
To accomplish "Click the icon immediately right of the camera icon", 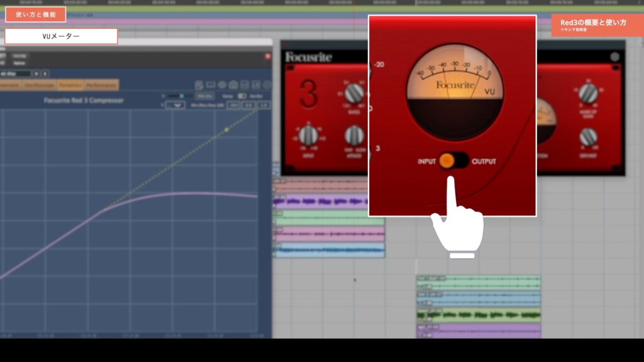I will (245, 85).
